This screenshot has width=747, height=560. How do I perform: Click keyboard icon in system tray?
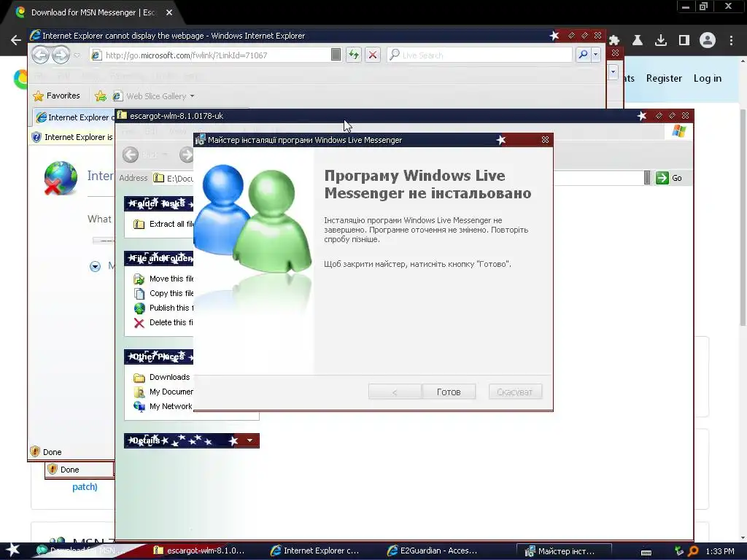(x=646, y=553)
